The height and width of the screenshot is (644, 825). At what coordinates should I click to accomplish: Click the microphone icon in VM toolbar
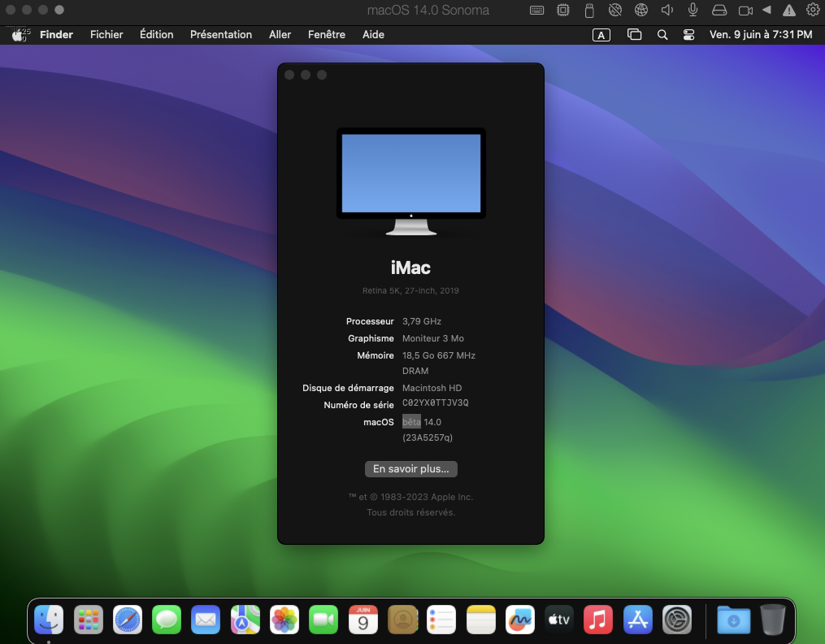click(x=693, y=10)
